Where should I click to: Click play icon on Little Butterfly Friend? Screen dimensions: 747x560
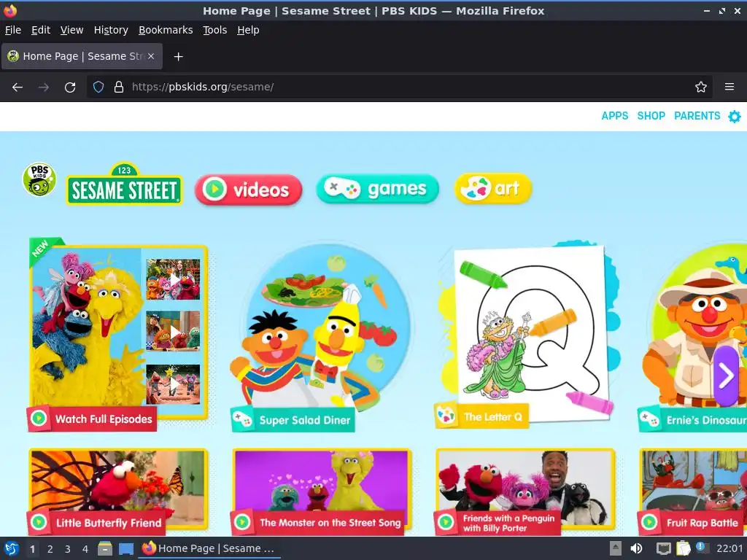(39, 522)
